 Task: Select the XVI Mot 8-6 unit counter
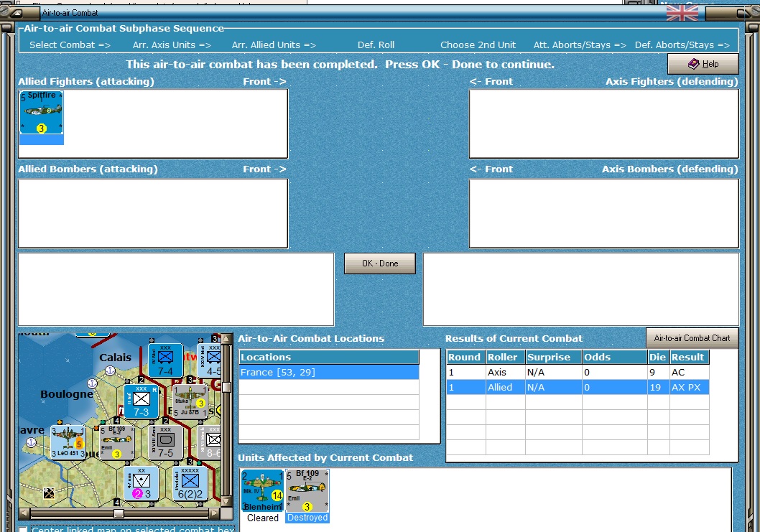click(210, 442)
